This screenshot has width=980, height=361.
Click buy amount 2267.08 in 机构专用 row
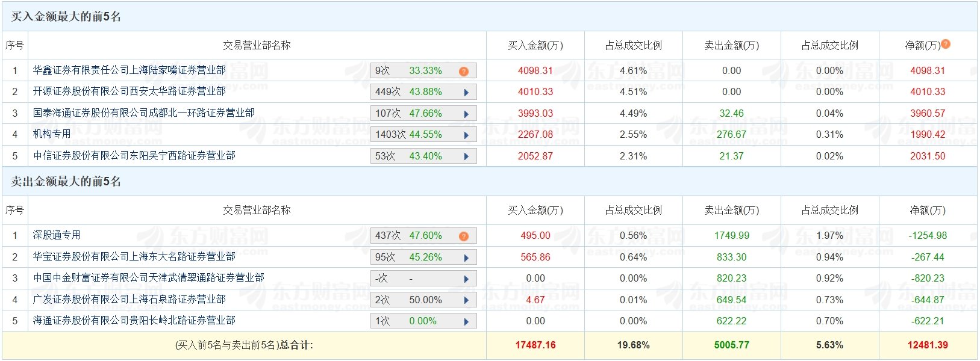tap(535, 134)
